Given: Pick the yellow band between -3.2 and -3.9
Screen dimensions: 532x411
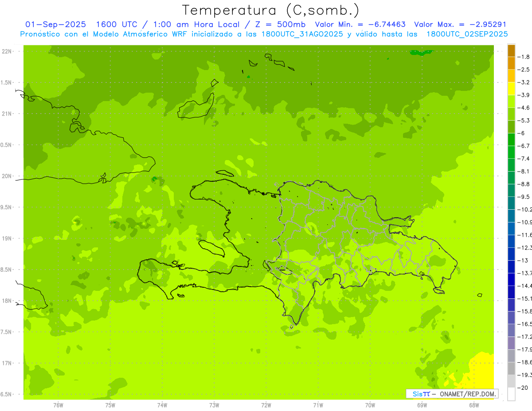Looking at the screenshot, I should coord(511,89).
